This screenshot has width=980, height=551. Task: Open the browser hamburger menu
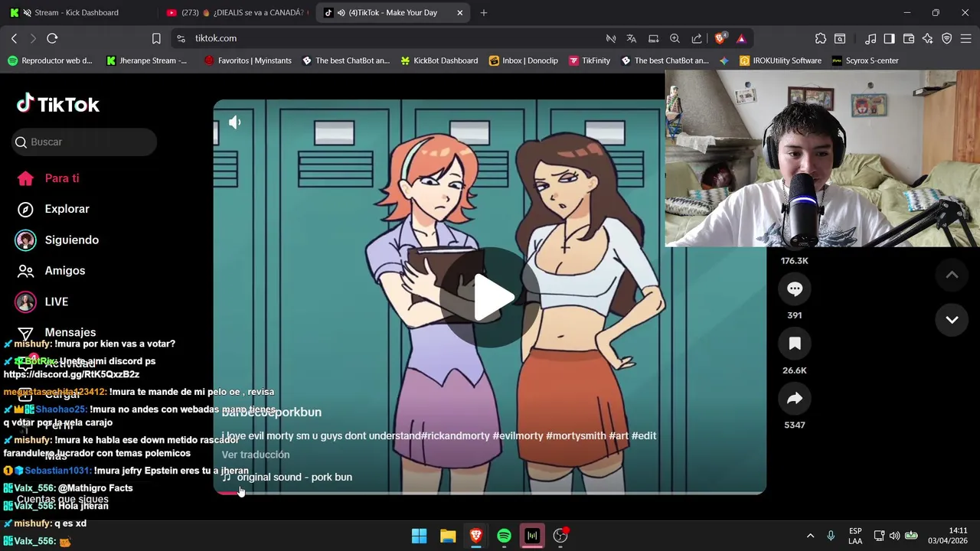click(965, 38)
